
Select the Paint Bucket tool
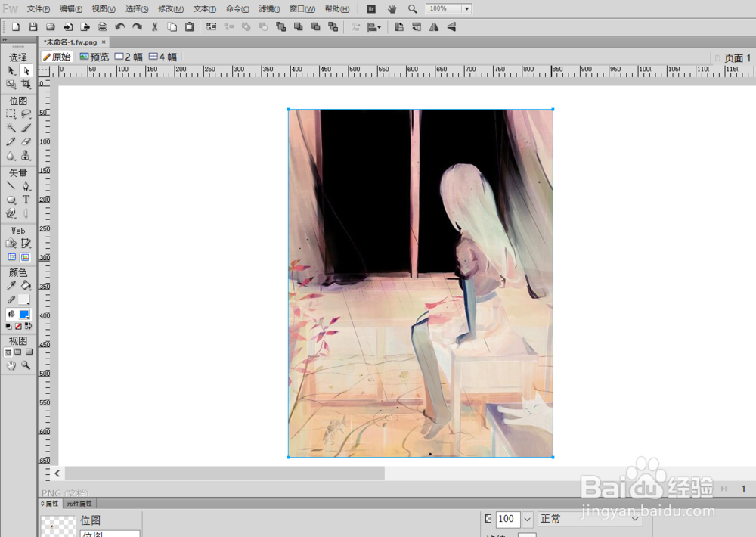pos(26,286)
